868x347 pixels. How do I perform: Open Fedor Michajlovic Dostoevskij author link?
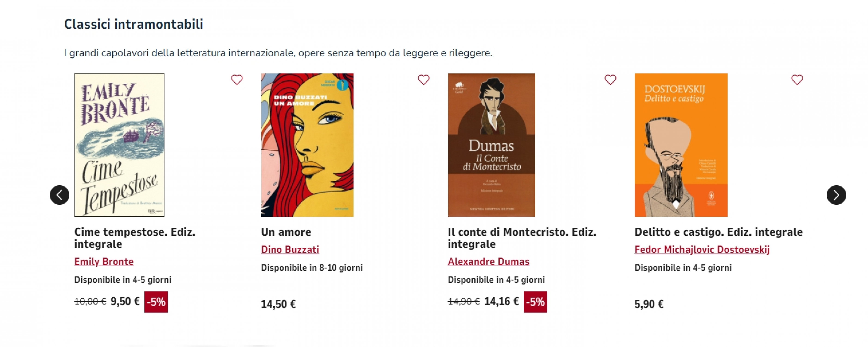(x=702, y=250)
